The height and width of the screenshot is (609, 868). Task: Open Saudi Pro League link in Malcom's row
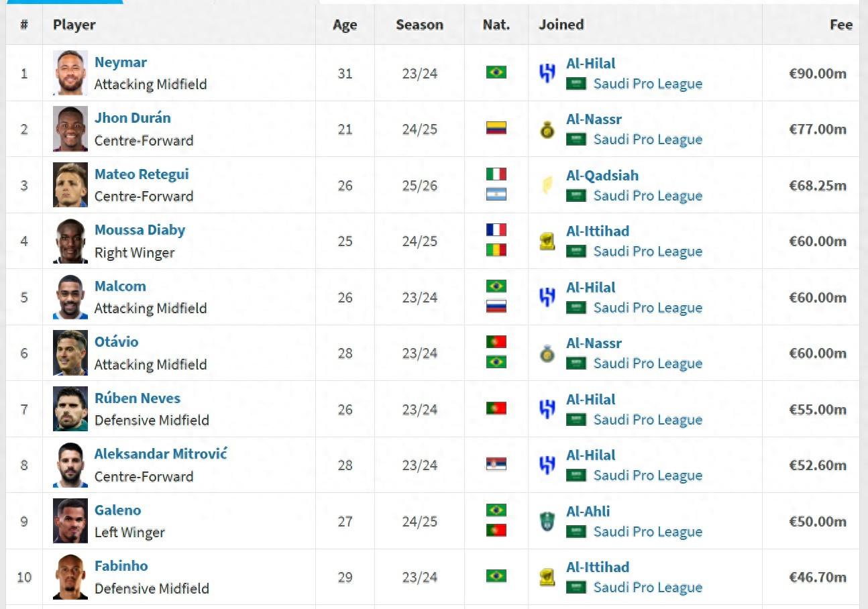[x=647, y=308]
